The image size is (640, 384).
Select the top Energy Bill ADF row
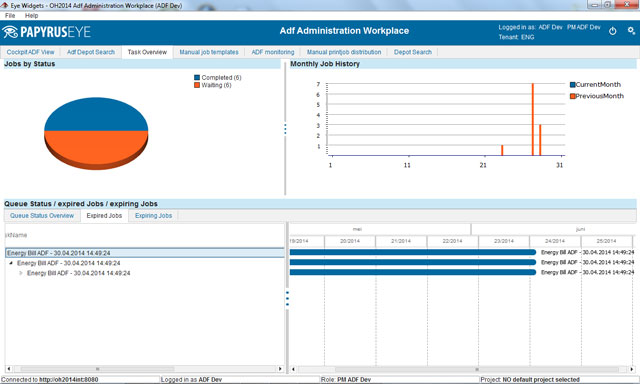tap(145, 253)
